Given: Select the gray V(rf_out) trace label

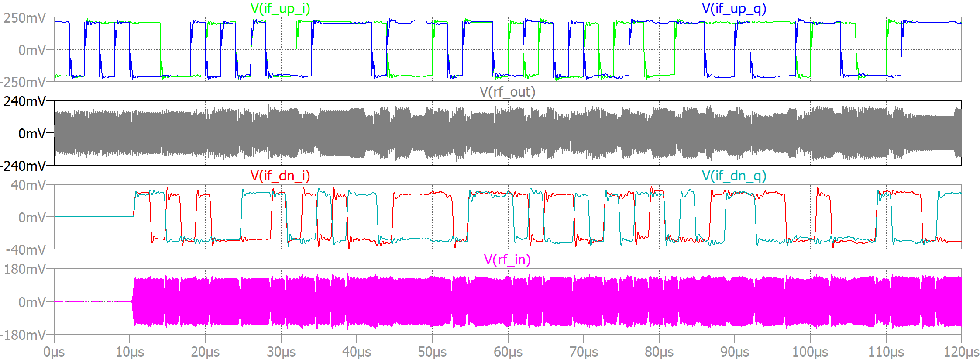Looking at the screenshot, I should click(x=507, y=92).
